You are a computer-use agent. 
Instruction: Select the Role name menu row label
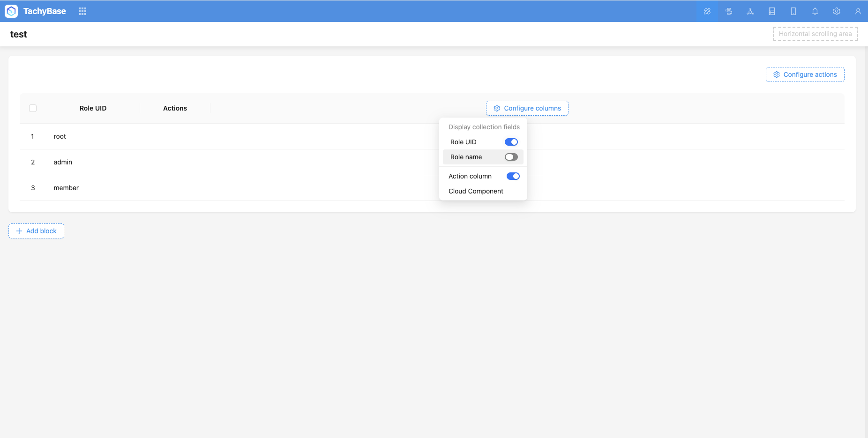coord(466,157)
